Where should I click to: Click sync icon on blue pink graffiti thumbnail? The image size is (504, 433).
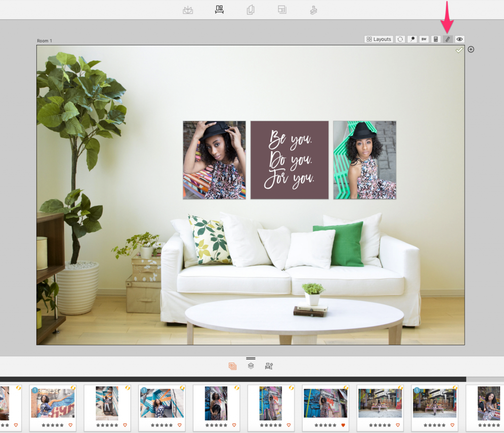[346, 388]
